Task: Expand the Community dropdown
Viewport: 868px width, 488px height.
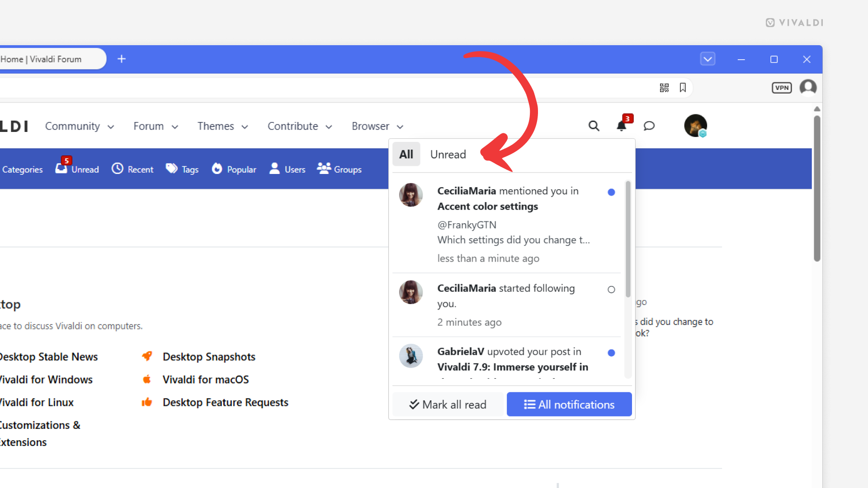Action: tap(80, 126)
